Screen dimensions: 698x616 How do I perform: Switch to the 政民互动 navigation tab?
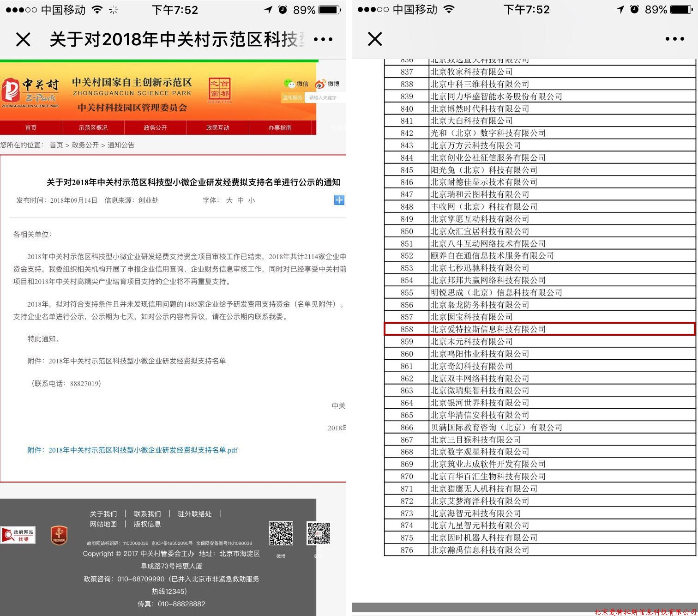217,127
